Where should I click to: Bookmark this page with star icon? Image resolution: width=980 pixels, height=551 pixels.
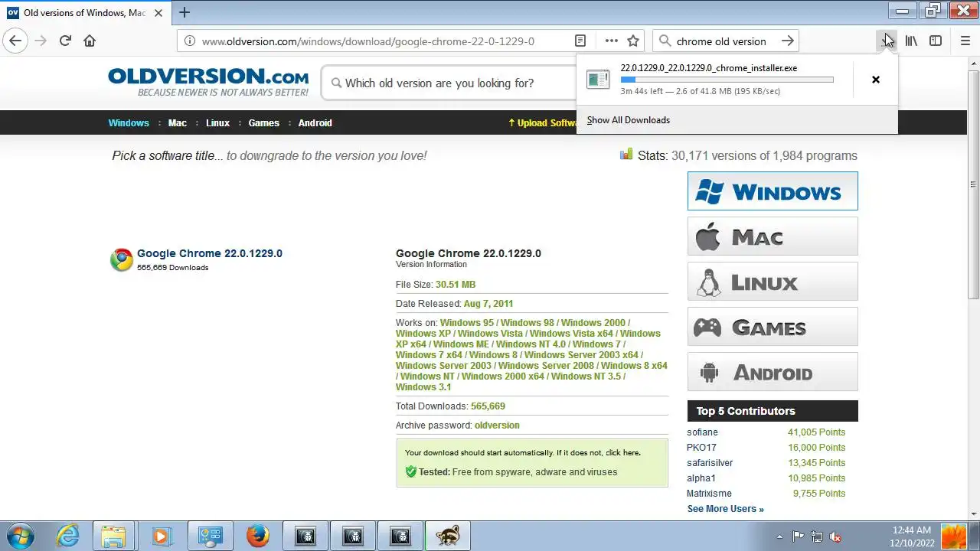[633, 41]
